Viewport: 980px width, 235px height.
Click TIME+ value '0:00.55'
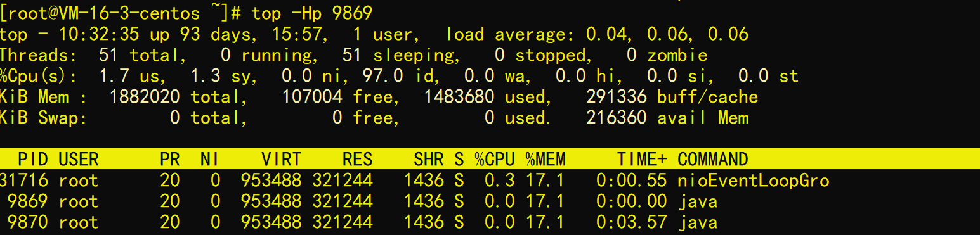pos(632,181)
